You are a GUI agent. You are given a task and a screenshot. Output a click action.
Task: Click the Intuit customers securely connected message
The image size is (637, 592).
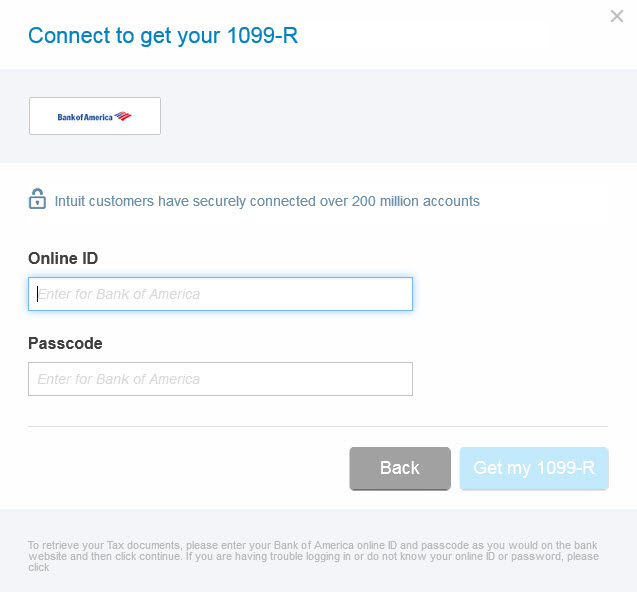pyautogui.click(x=267, y=201)
